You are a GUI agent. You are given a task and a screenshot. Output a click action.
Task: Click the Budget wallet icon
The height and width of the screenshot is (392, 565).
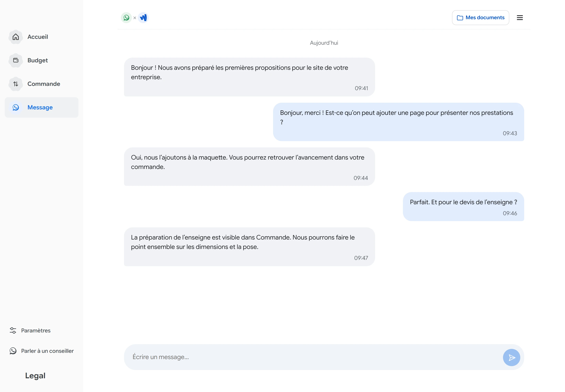click(x=16, y=60)
